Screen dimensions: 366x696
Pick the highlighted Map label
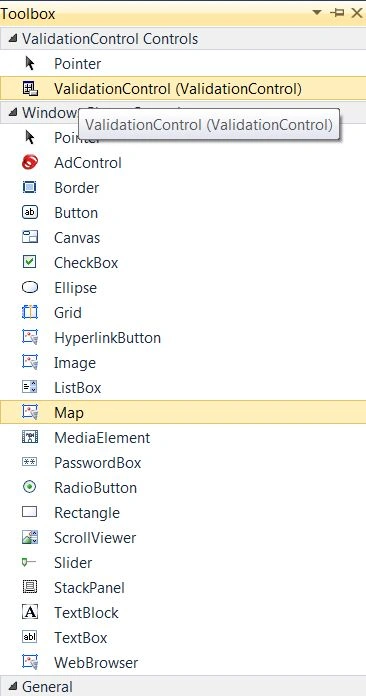[x=69, y=413]
